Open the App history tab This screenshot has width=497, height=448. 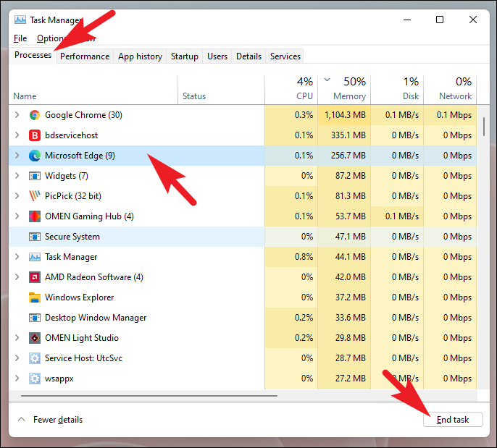click(140, 56)
